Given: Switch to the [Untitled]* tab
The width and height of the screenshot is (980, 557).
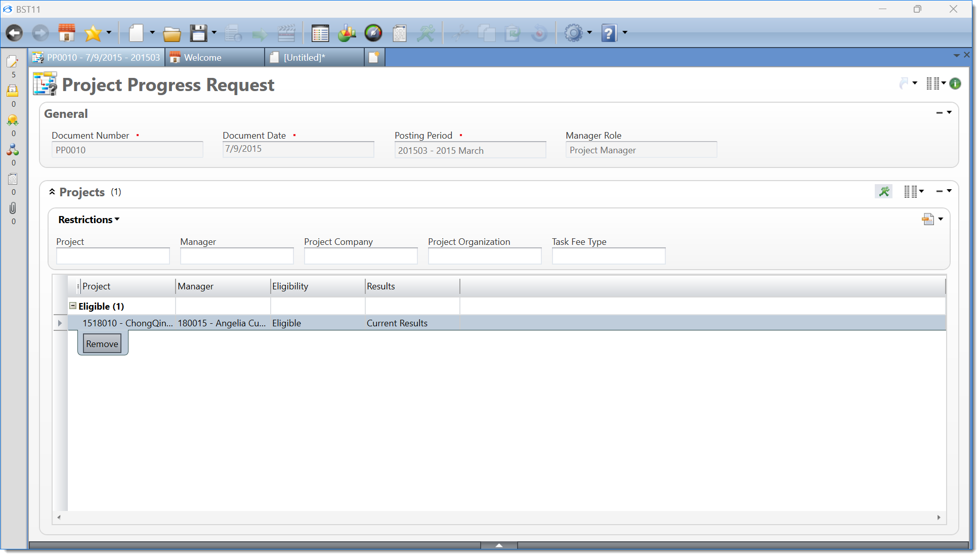Looking at the screenshot, I should (x=304, y=58).
